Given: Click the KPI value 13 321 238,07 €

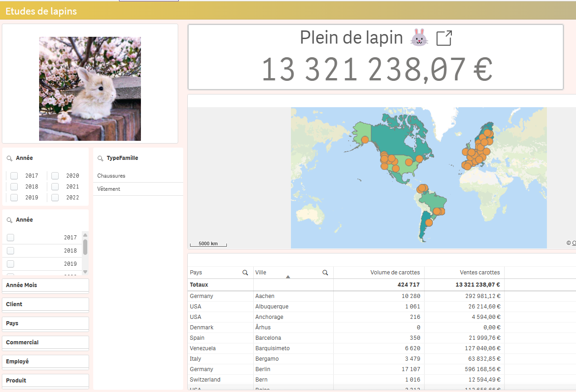Looking at the screenshot, I should [377, 69].
